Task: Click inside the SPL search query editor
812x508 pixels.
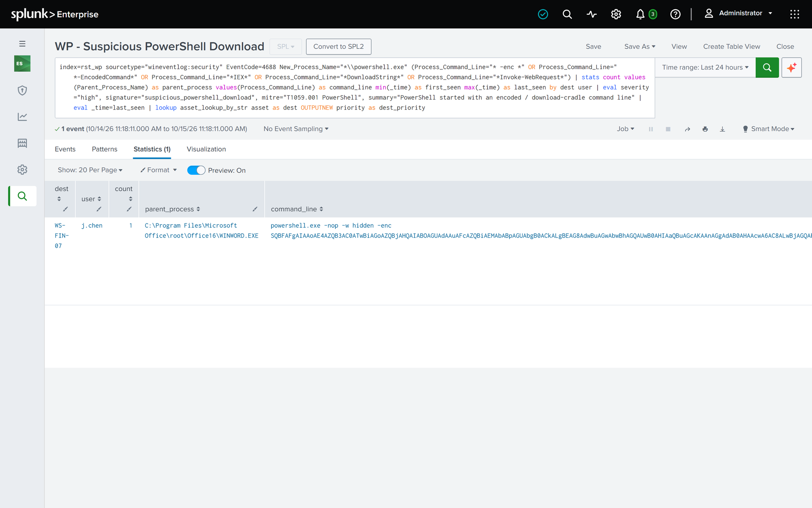Action: pyautogui.click(x=355, y=88)
